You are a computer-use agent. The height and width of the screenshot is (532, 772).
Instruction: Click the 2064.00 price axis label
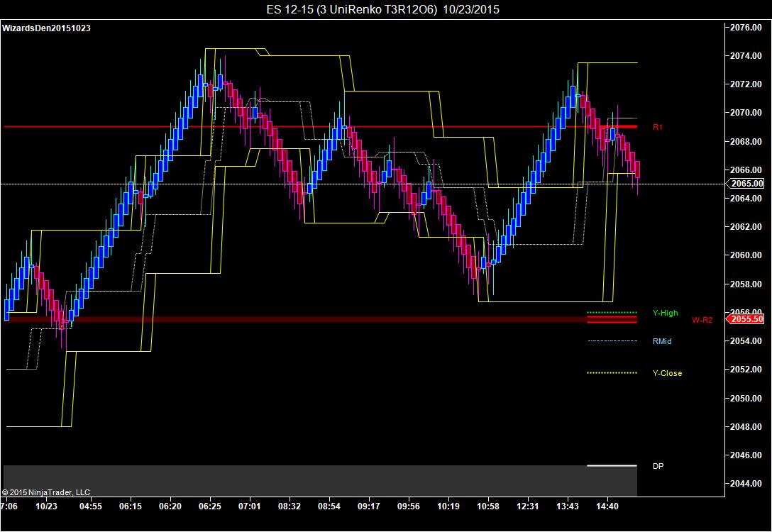[746, 199]
